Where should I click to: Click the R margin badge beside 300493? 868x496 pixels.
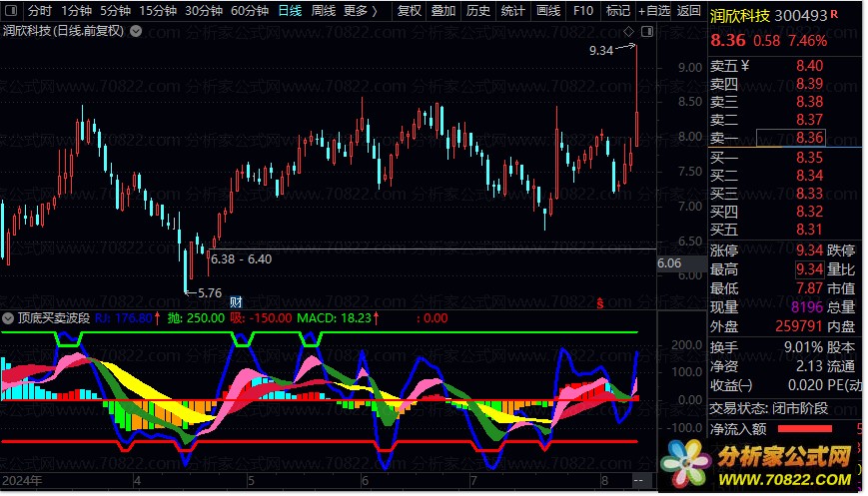click(x=834, y=14)
